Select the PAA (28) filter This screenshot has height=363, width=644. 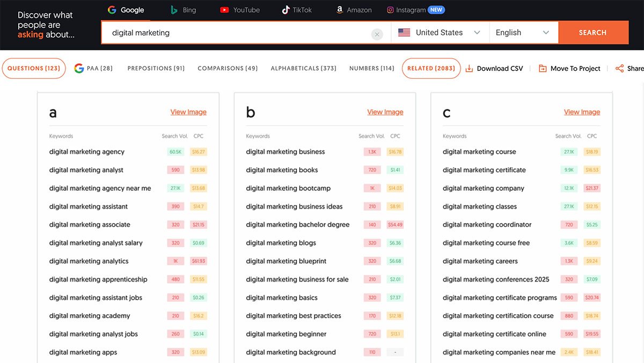pyautogui.click(x=94, y=69)
